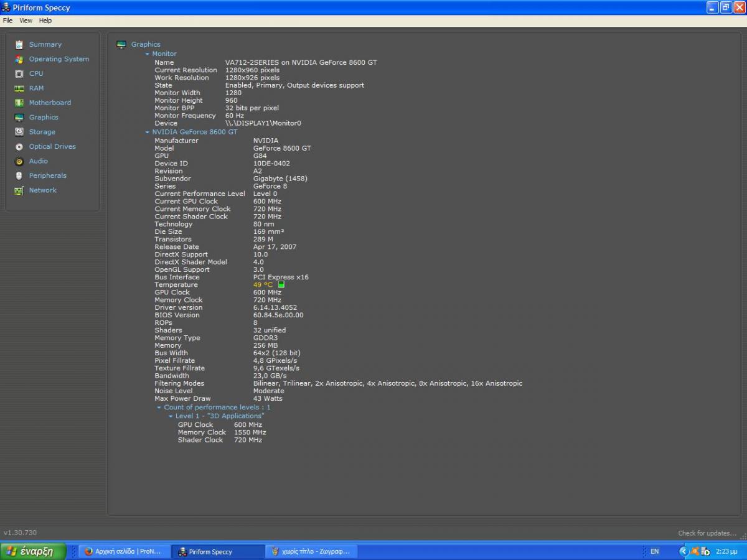
Task: Click the Memory Type GDDR3 value
Action: (266, 338)
